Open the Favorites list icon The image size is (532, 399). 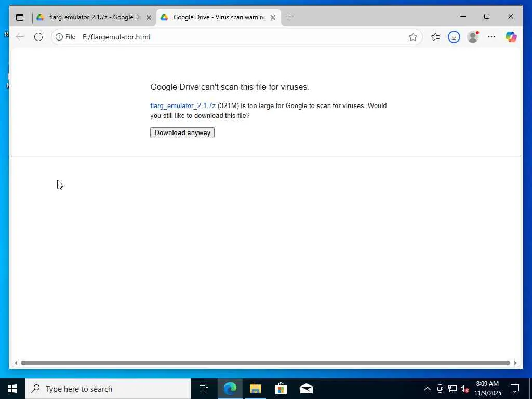(435, 37)
